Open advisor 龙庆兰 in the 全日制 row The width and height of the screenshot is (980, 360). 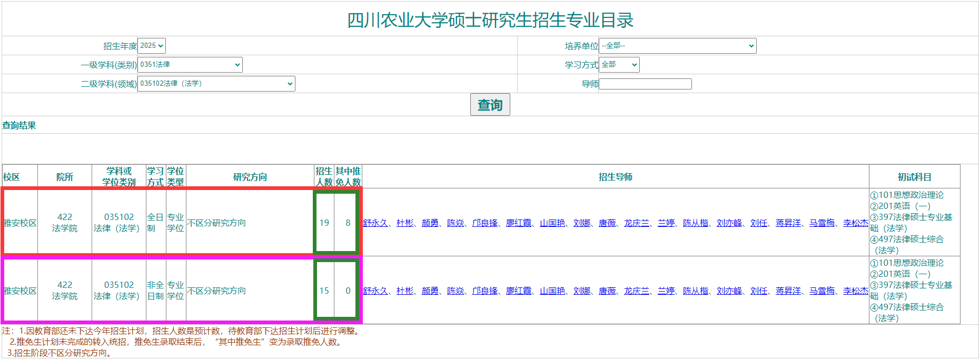637,223
